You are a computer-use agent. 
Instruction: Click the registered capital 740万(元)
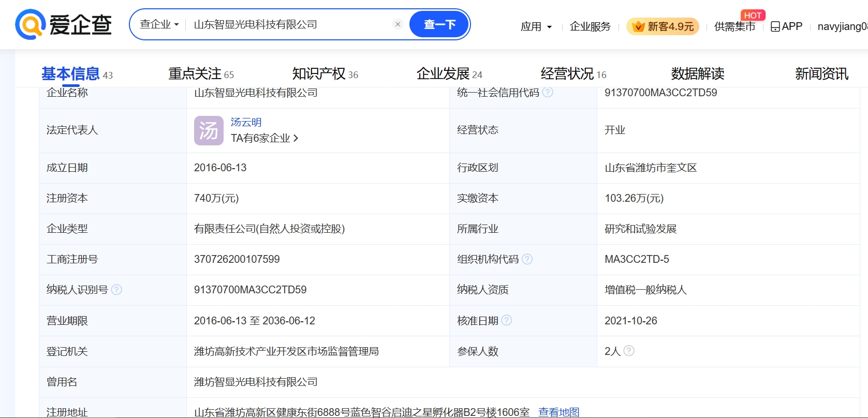[x=216, y=198]
